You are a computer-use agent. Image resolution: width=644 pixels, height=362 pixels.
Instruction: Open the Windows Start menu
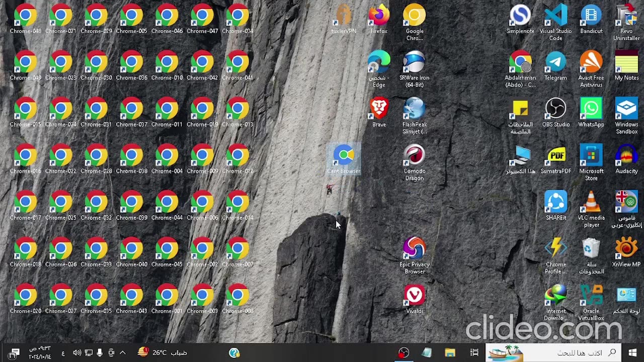point(632,352)
